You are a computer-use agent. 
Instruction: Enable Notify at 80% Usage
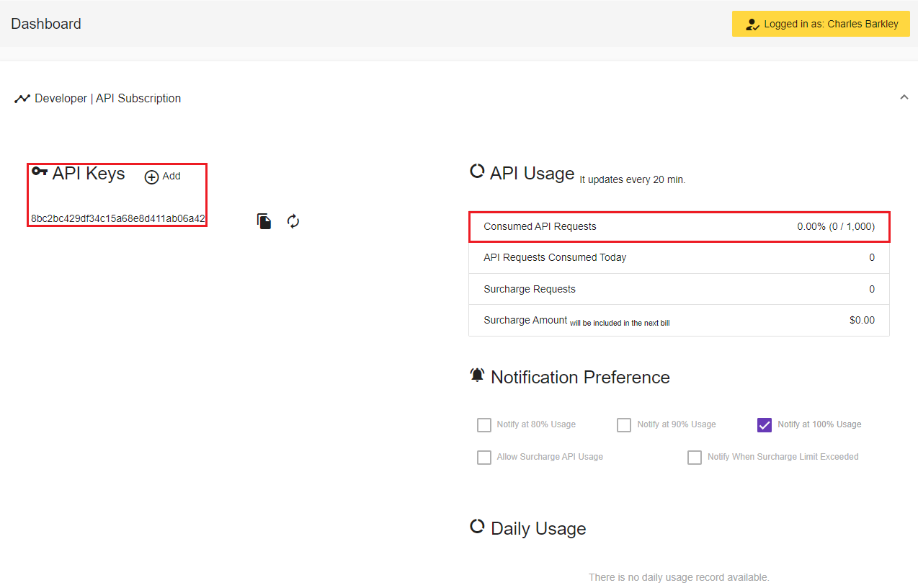(x=483, y=424)
